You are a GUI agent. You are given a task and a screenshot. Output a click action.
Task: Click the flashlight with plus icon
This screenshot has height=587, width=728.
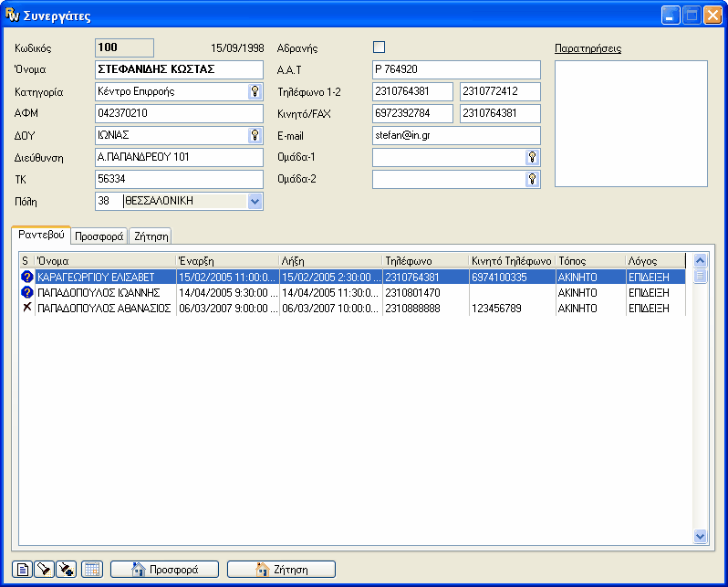tap(66, 569)
